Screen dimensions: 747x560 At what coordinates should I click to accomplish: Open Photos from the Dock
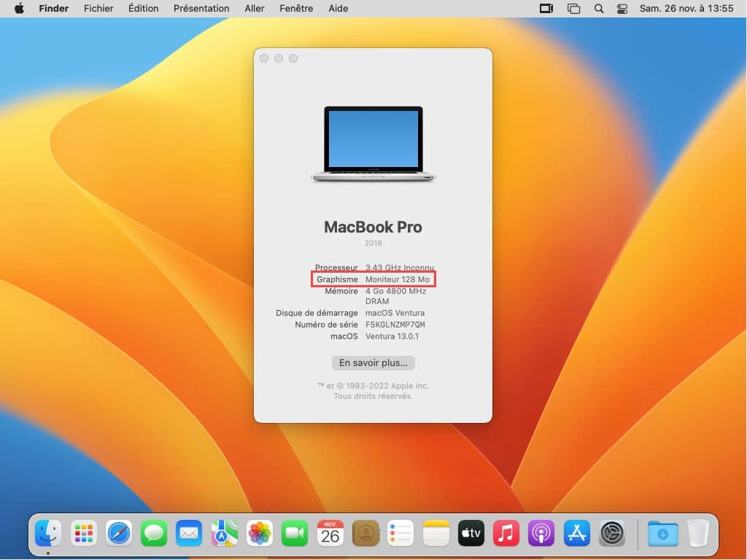[260, 533]
